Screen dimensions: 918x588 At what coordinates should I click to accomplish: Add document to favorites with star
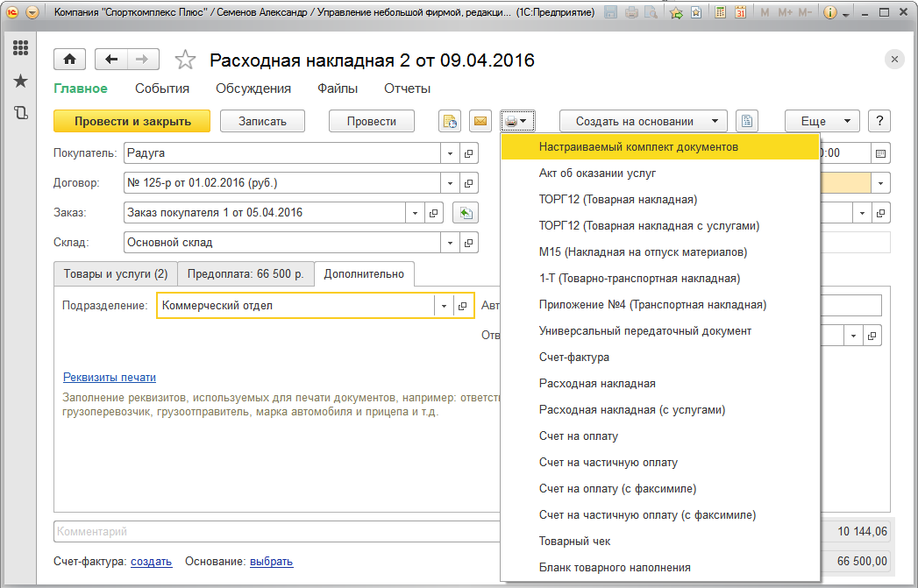tap(185, 60)
